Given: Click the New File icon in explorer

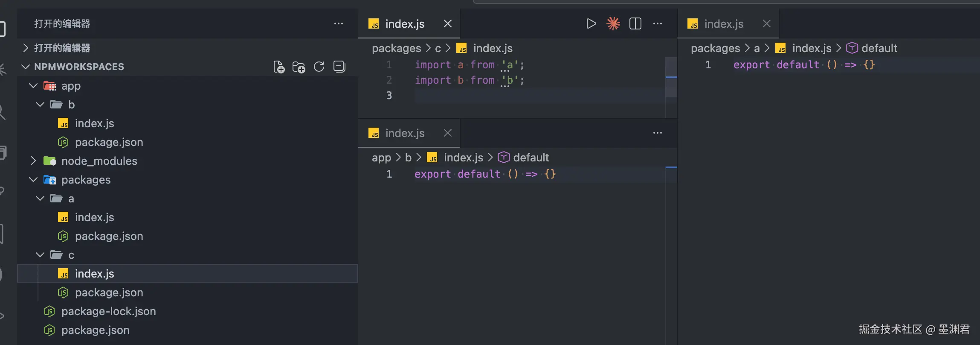Looking at the screenshot, I should [278, 67].
